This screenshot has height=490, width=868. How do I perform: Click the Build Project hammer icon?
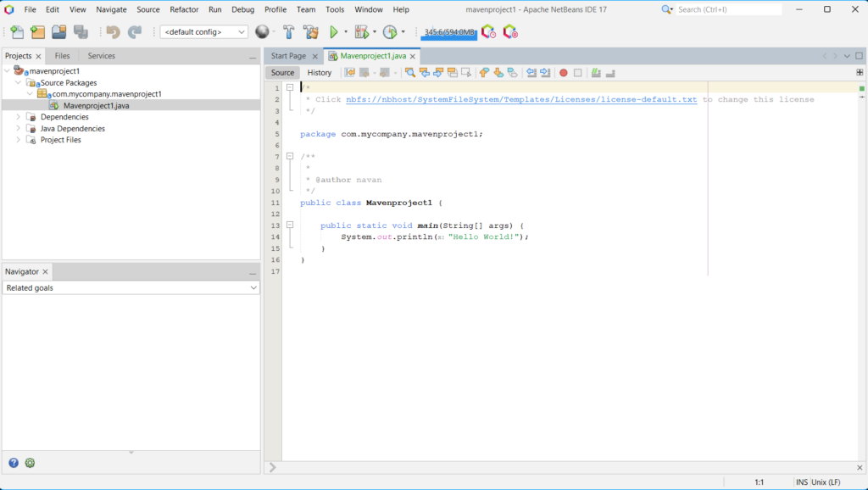coord(288,32)
